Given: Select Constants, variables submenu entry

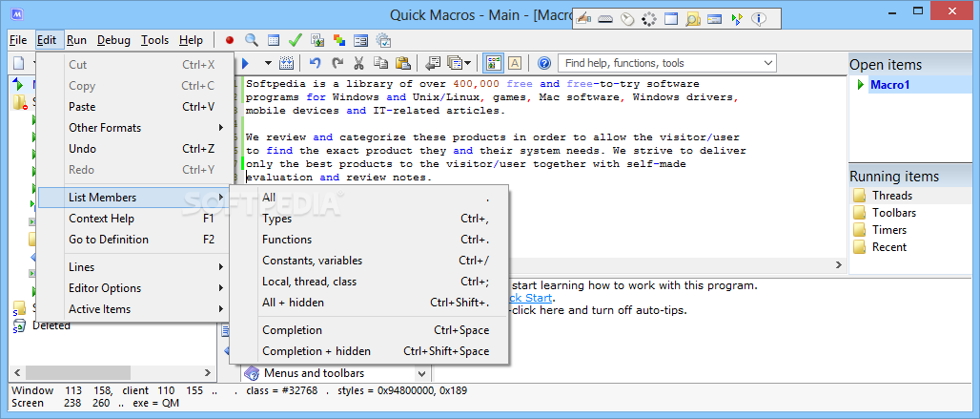Looking at the screenshot, I should [369, 261].
